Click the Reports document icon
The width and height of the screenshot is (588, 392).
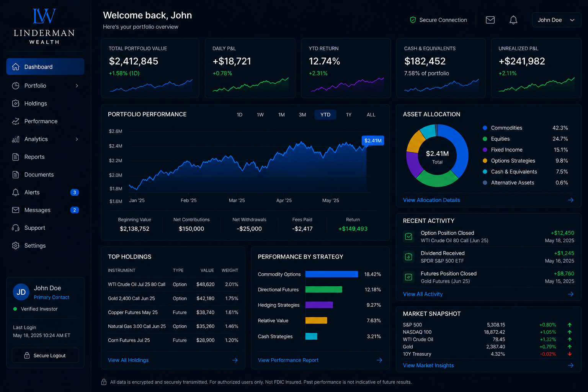[x=16, y=157]
